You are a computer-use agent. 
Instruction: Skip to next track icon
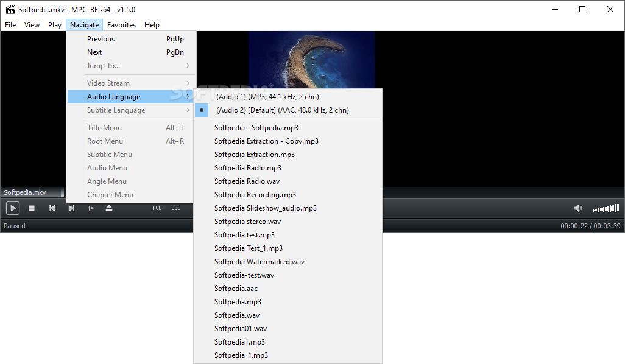71,208
